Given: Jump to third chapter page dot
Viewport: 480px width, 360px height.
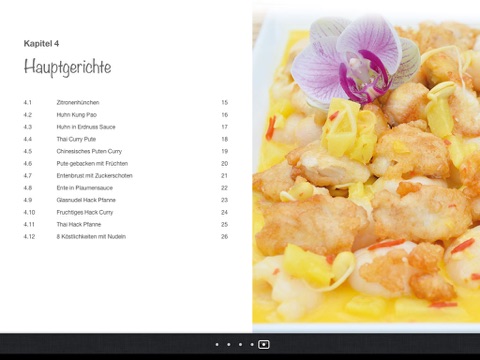Looking at the screenshot, I should tap(240, 344).
